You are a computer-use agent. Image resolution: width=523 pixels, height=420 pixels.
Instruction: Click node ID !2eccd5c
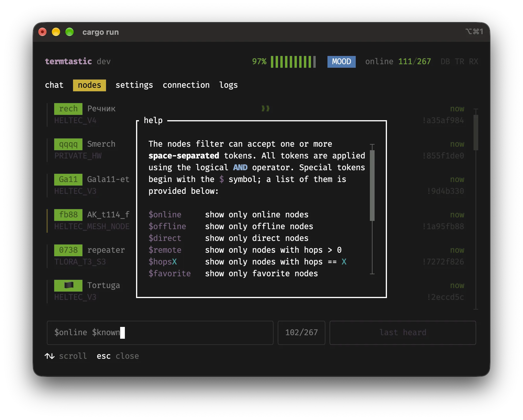pos(446,297)
